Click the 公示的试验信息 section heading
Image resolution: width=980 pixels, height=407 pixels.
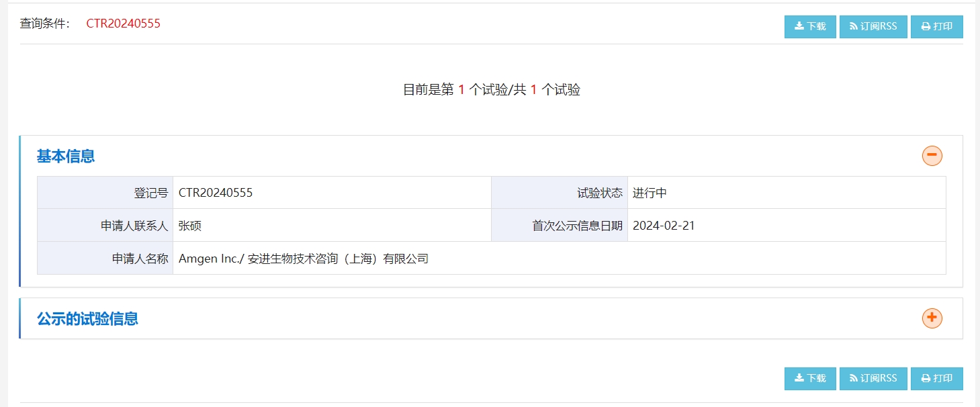[x=87, y=318]
